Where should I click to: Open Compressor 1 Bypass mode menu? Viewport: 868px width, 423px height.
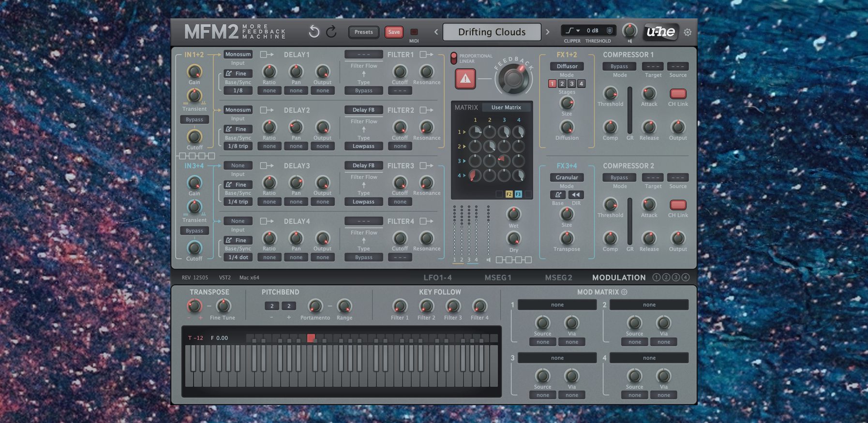pos(619,66)
